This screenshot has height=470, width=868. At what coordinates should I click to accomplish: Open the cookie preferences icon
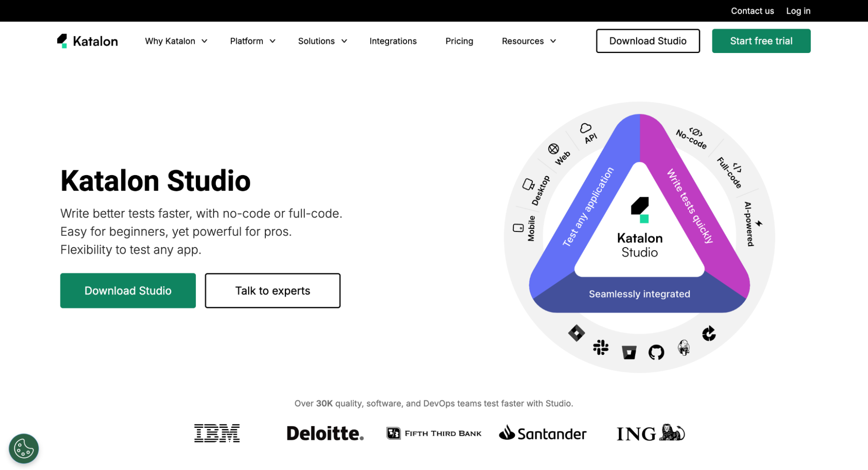[x=24, y=448]
